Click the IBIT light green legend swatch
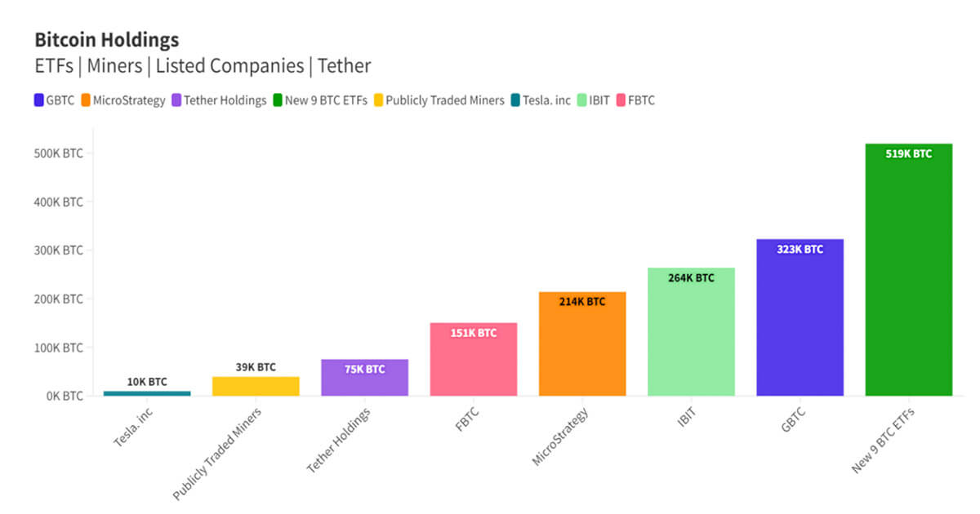Viewport: 980px width, 514px height. click(581, 100)
